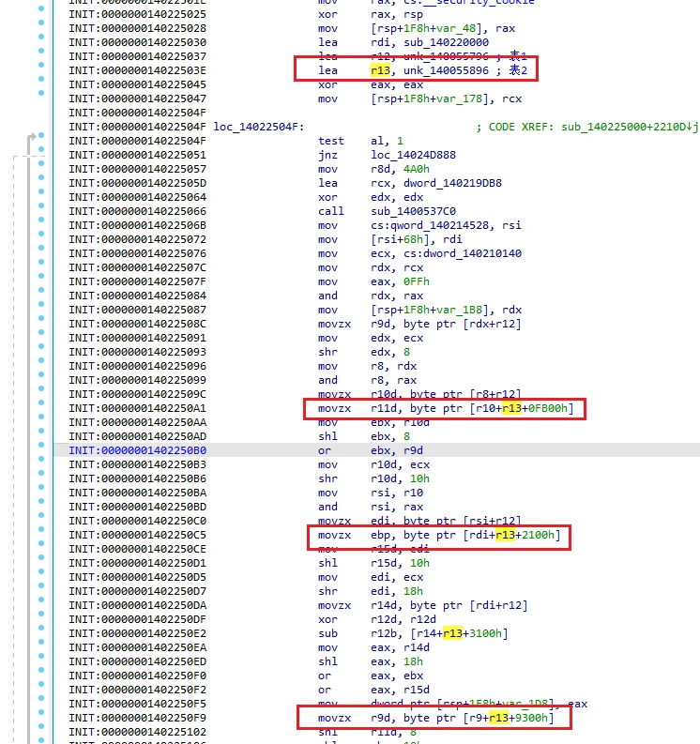Screen dimensions: 700x744
Task: Select 'mov r10d, ecx' instruction
Action: pyautogui.click(x=374, y=465)
